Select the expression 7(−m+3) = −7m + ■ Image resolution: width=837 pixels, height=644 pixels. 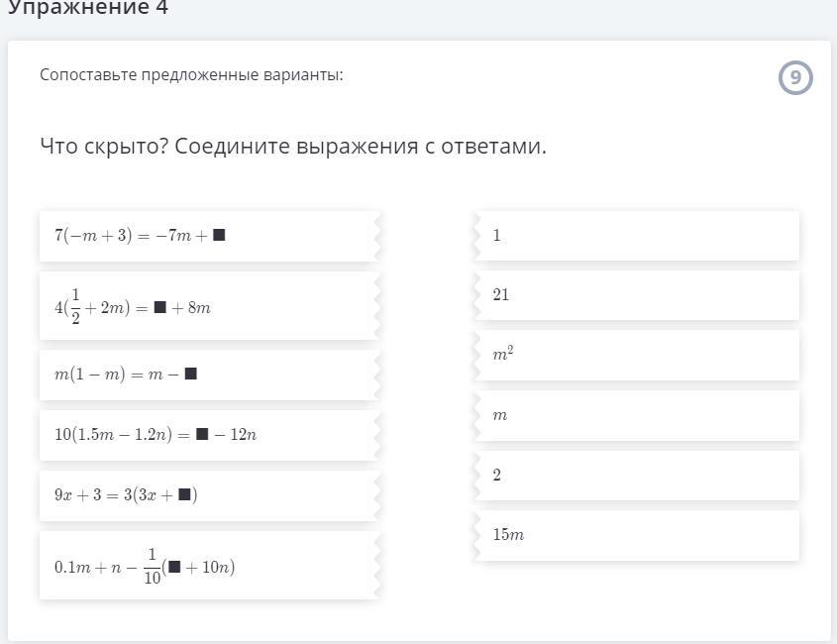click(x=210, y=236)
